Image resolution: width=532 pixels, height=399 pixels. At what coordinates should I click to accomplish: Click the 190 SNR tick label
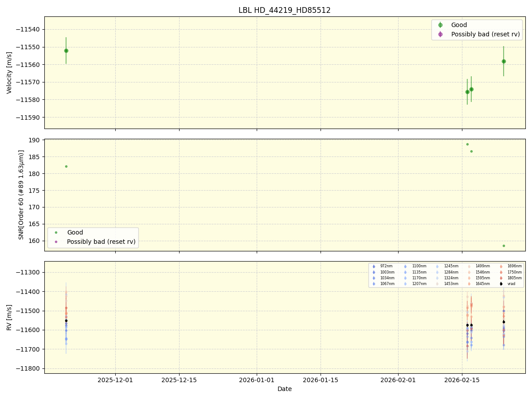pyautogui.click(x=35, y=140)
